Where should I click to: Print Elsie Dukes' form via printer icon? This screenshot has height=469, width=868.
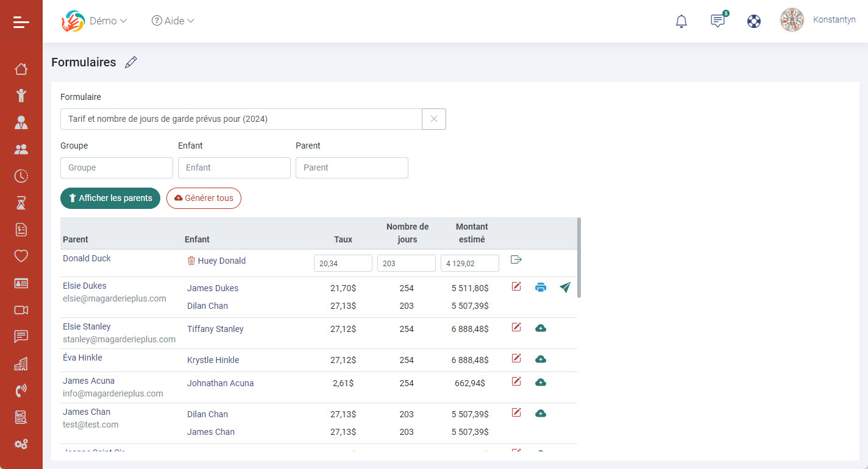(541, 286)
